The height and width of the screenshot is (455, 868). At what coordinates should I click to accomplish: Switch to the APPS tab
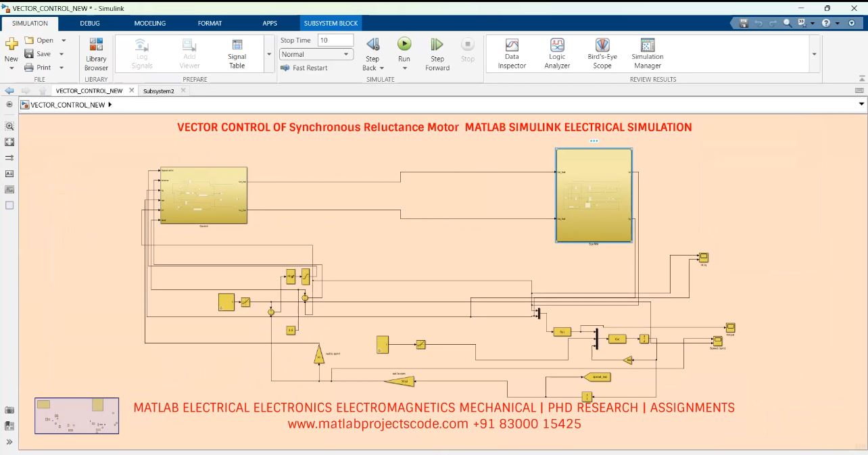click(x=270, y=23)
